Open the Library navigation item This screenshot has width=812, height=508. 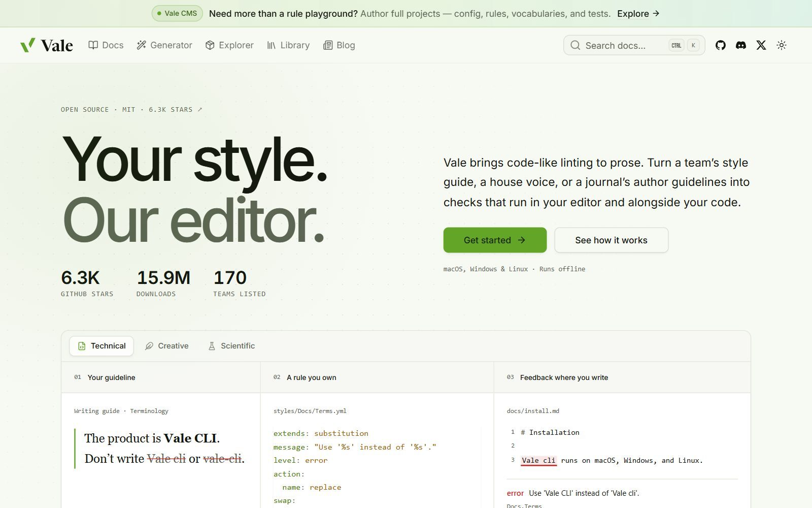click(288, 45)
